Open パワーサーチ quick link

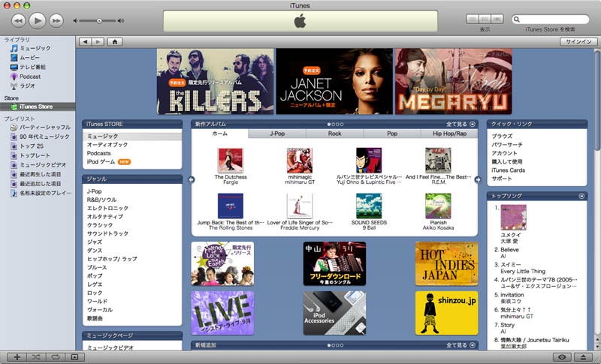(x=507, y=145)
